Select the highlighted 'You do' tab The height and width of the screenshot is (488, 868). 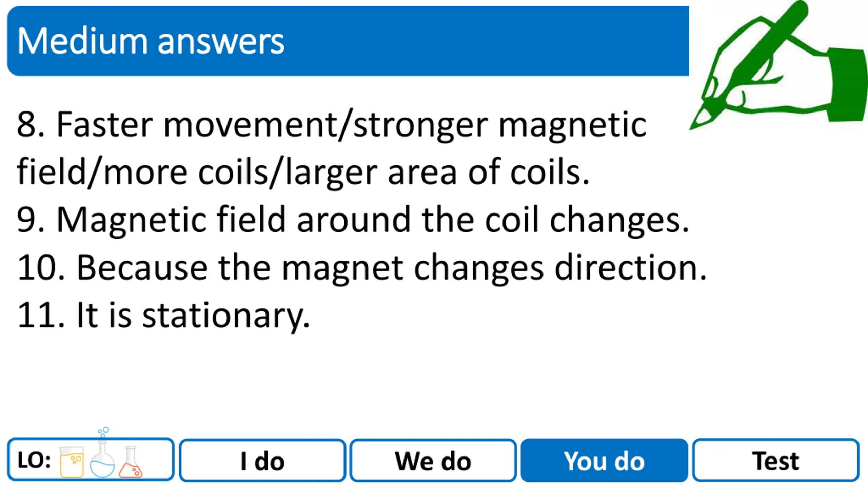(604, 460)
